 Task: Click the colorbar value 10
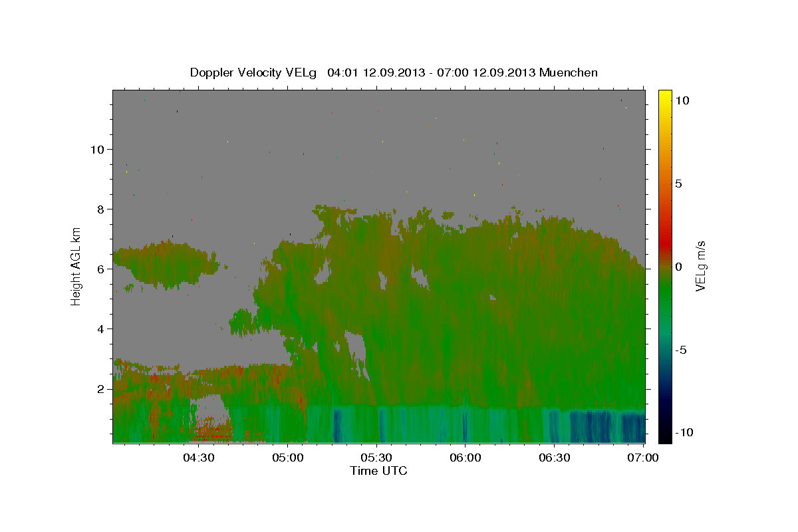[682, 100]
